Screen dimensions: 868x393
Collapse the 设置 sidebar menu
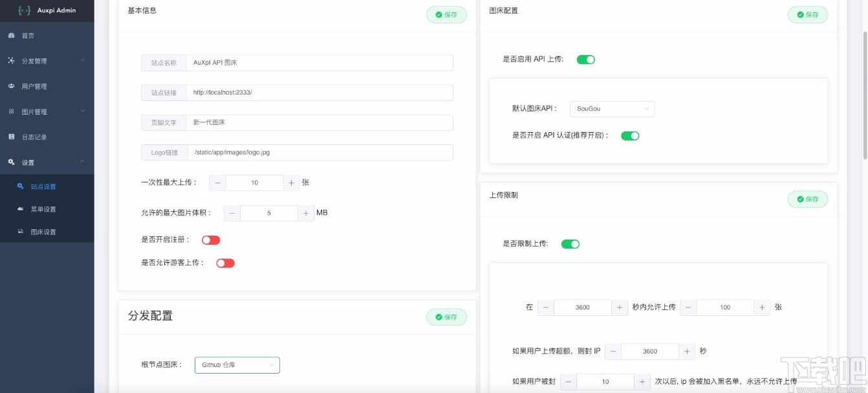point(81,161)
